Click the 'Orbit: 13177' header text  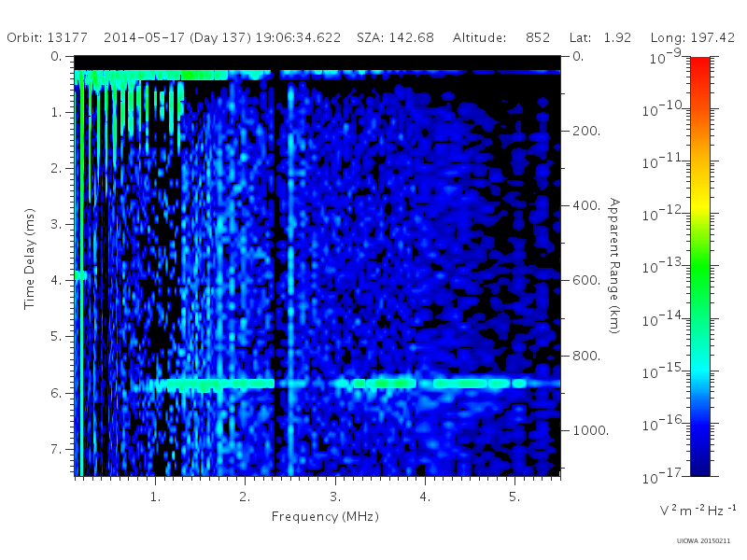48,37
